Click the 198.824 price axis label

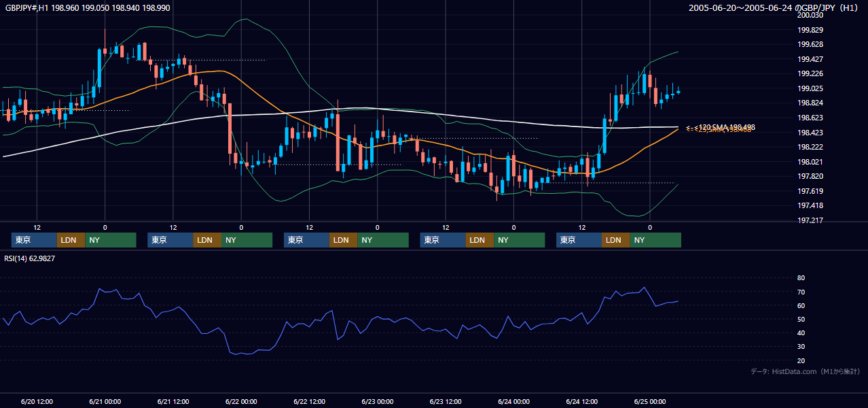point(810,103)
